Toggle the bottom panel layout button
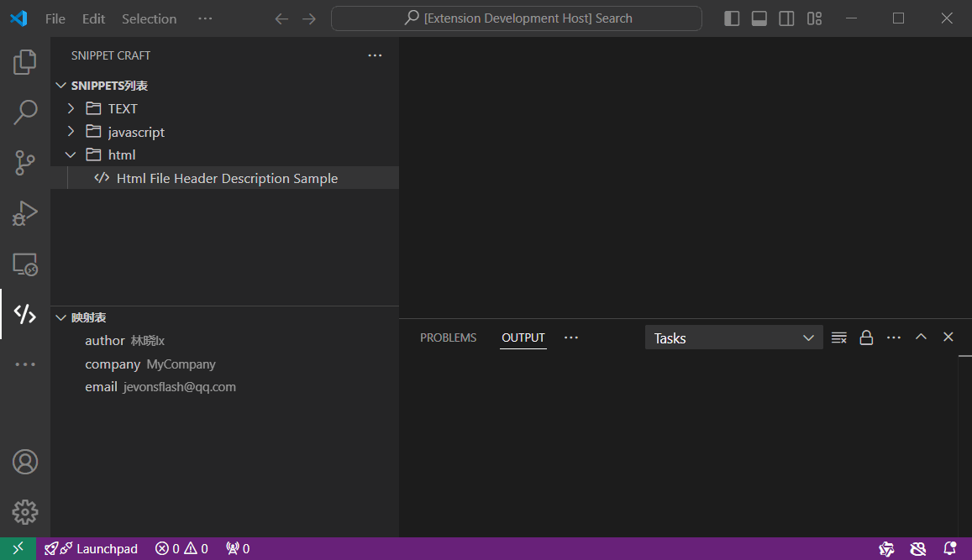This screenshot has height=560, width=972. tap(759, 18)
